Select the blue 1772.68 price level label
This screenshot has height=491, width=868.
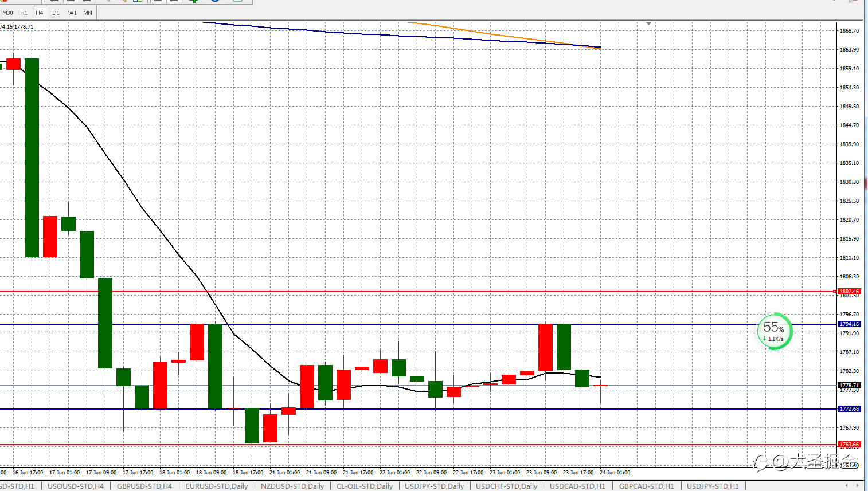pyautogui.click(x=849, y=409)
